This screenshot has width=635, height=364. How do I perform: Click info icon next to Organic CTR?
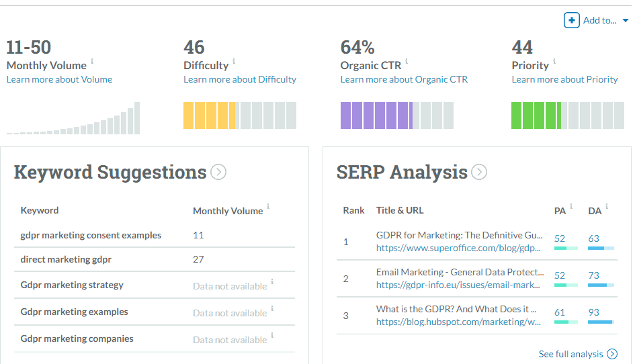407,61
